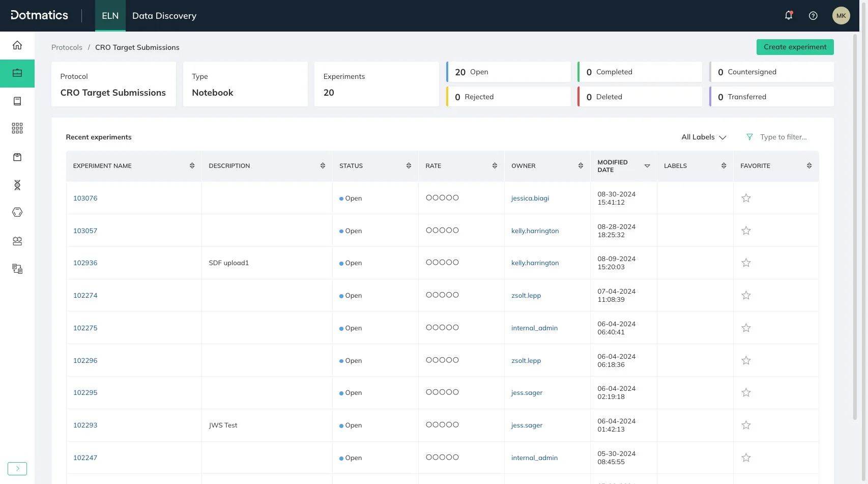This screenshot has width=868, height=484.
Task: Sort by Description column arrows
Action: [323, 166]
